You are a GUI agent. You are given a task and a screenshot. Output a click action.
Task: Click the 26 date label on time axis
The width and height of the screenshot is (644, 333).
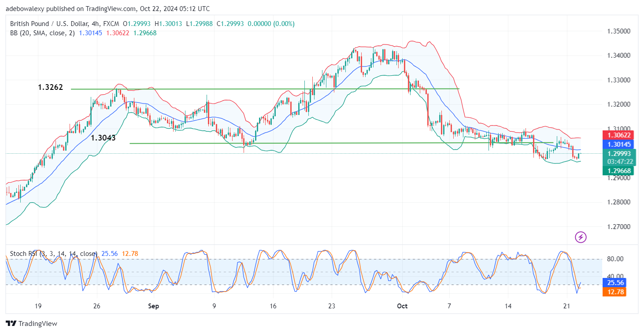click(97, 306)
